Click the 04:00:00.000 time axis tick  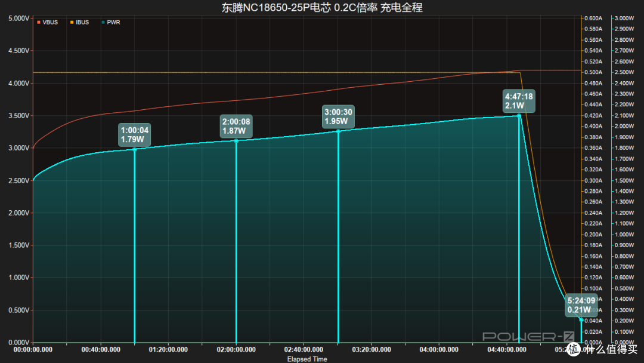tap(439, 349)
